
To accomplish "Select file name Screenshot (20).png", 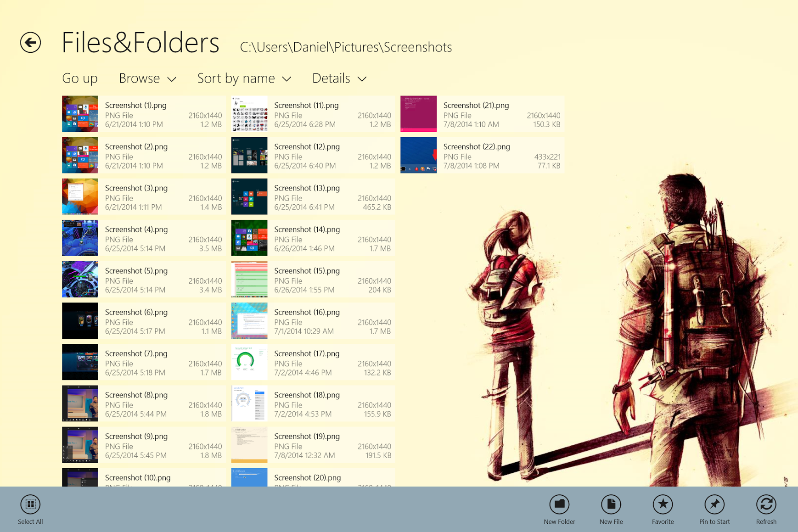I will 308,478.
